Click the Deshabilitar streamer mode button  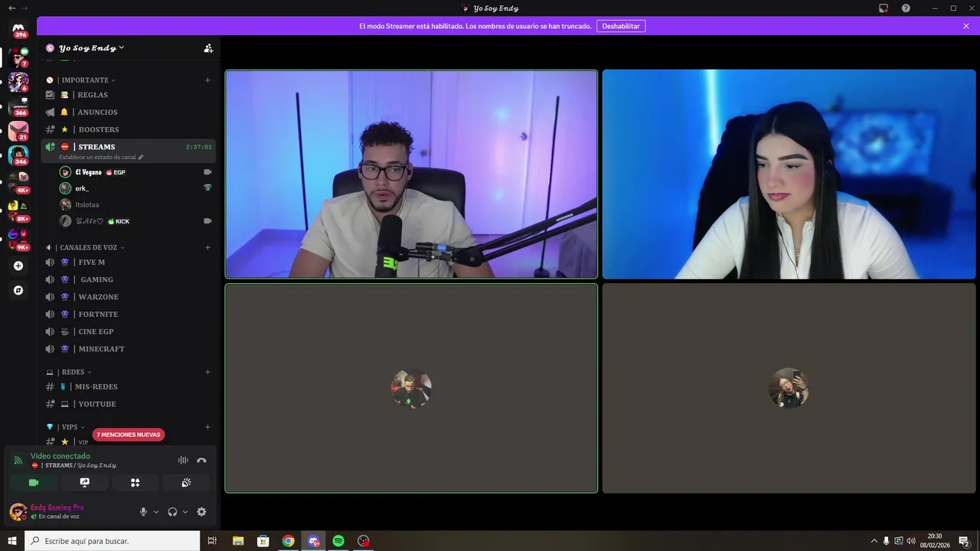620,26
